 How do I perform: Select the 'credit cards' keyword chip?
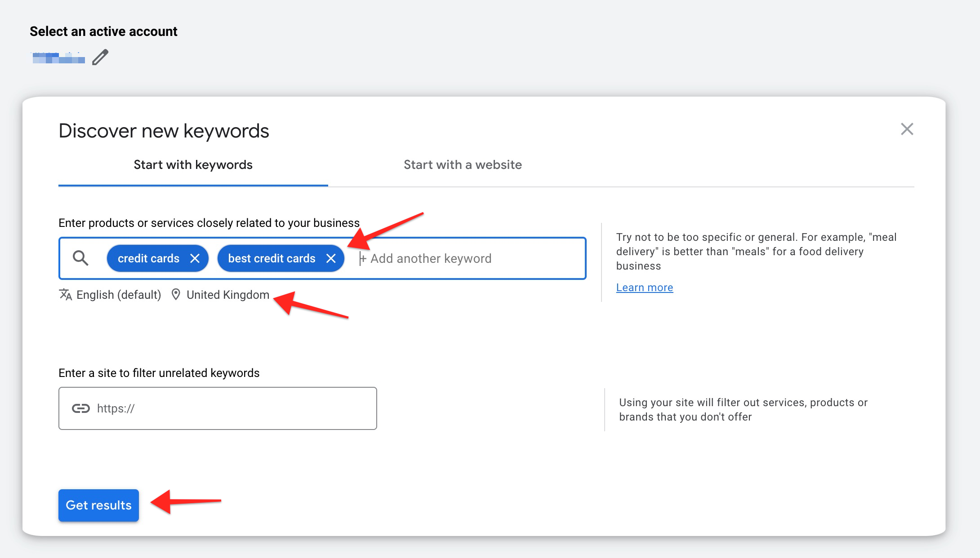(148, 258)
